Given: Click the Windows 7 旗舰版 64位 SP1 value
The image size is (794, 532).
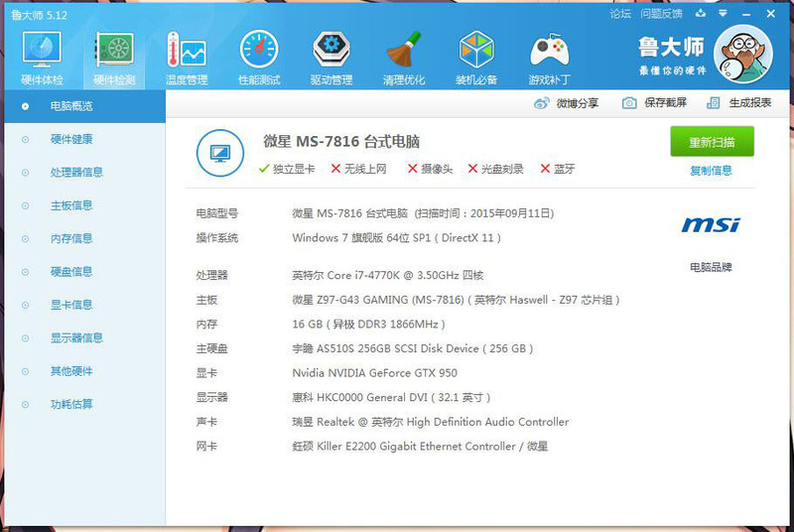Looking at the screenshot, I should [x=396, y=237].
